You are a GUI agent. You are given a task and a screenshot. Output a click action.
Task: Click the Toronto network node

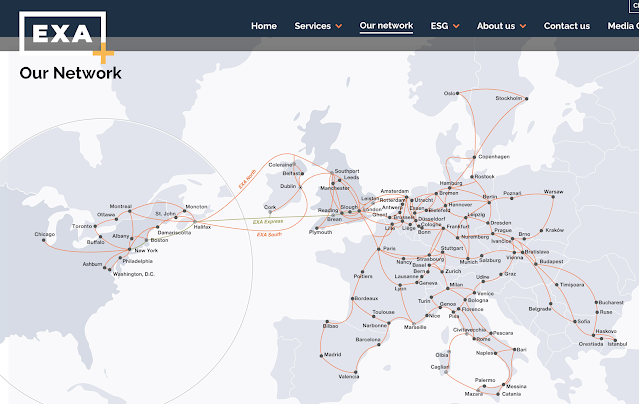point(95,226)
